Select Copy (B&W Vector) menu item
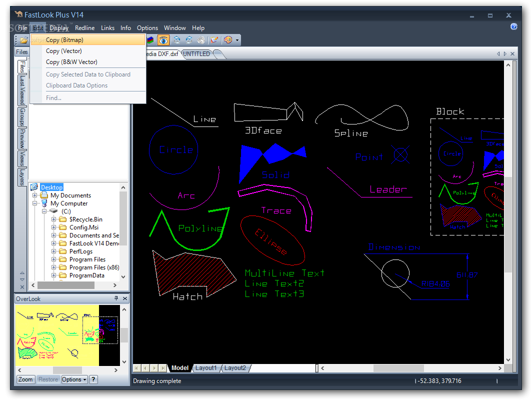 pyautogui.click(x=88, y=61)
